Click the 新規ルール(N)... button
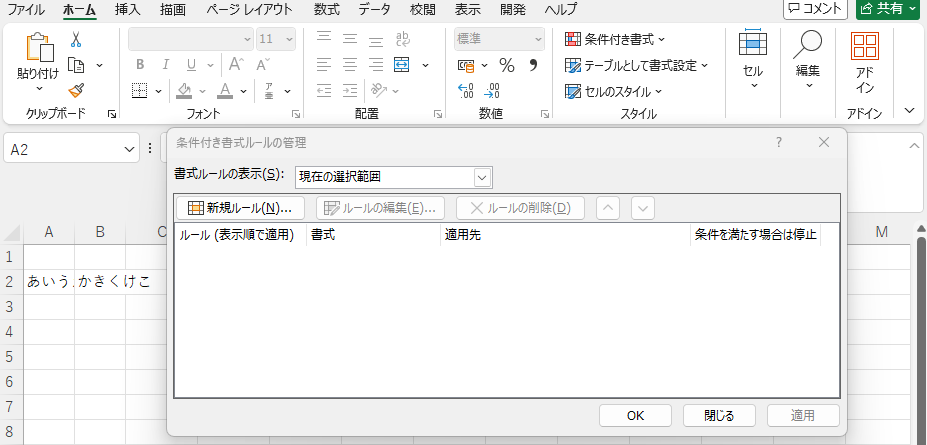927x445 pixels. 240,208
